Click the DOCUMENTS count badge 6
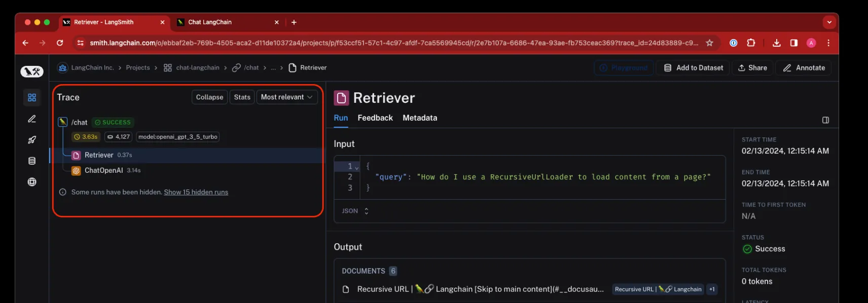Image resolution: width=868 pixels, height=303 pixels. click(393, 271)
